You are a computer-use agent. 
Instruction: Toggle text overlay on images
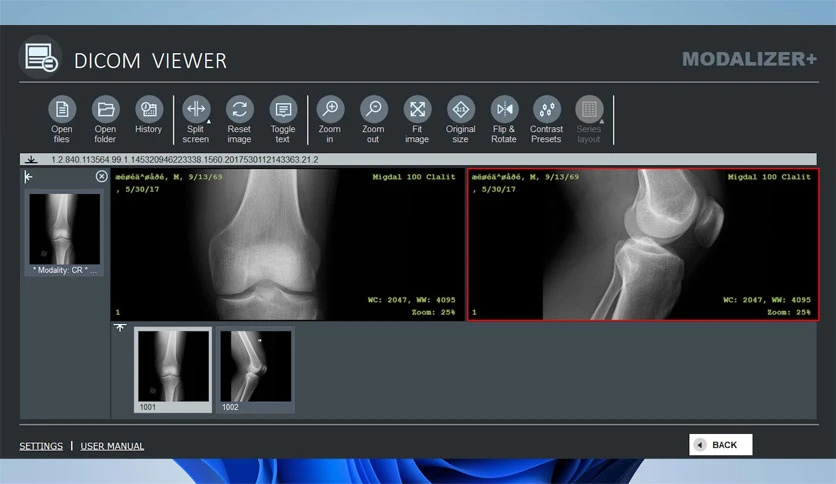coord(283,109)
